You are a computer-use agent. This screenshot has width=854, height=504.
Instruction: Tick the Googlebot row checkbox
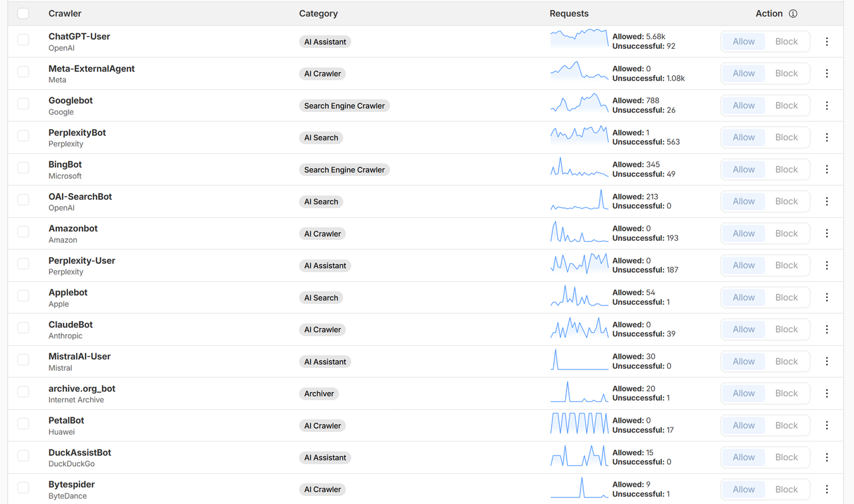coord(23,104)
